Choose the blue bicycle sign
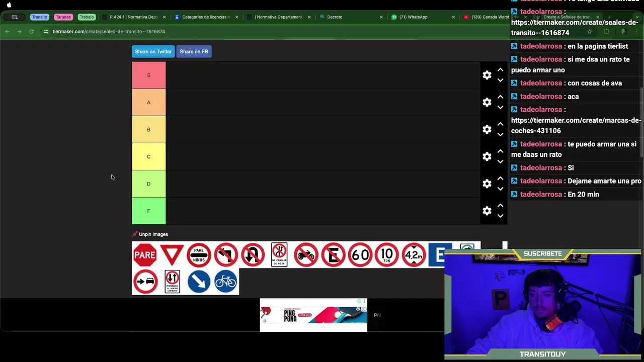Screen dimensions: 644x362 click(x=225, y=282)
